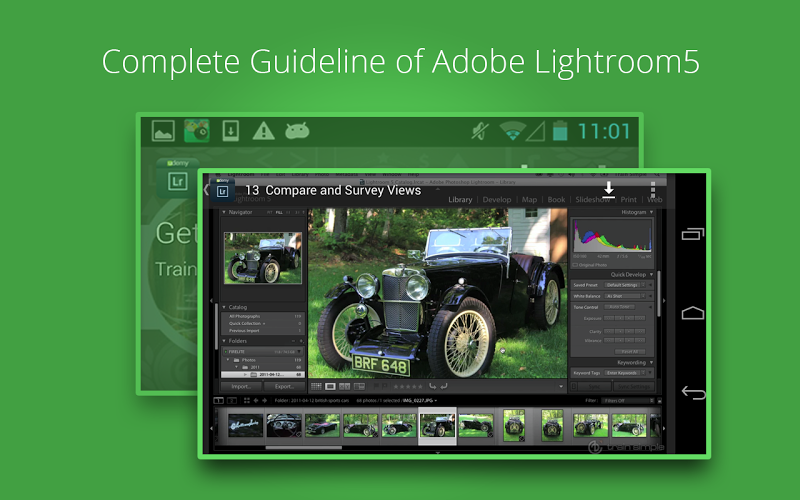This screenshot has height=500, width=800.
Task: Tap the Wi-Fi status icon
Action: point(512,131)
